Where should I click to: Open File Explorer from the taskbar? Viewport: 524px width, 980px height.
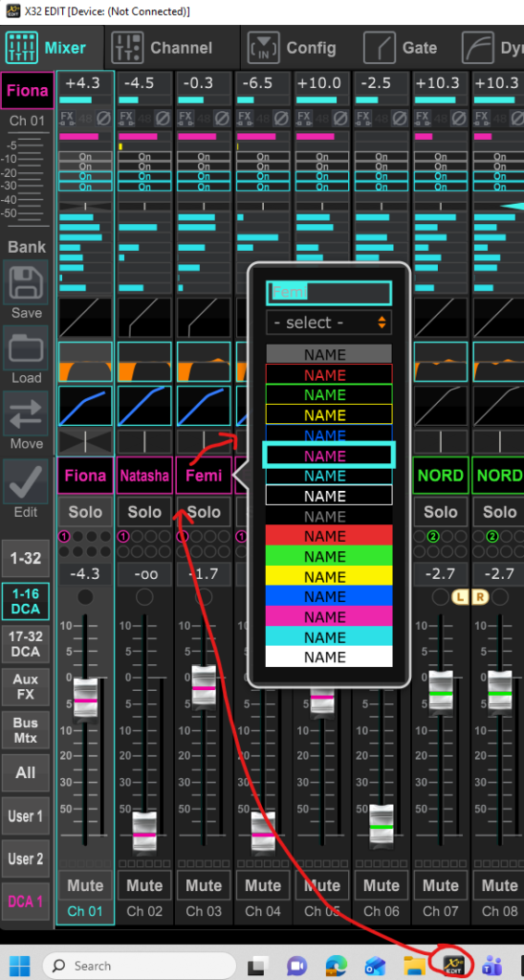click(x=415, y=966)
